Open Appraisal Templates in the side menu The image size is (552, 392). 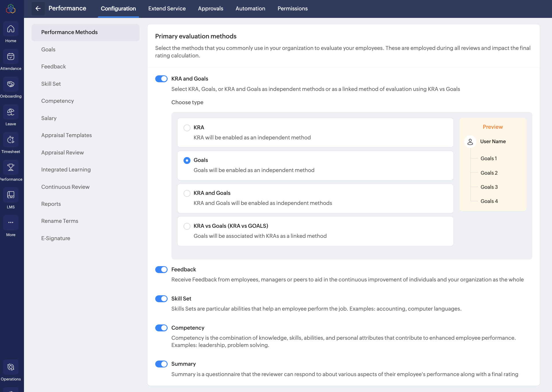coord(66,135)
